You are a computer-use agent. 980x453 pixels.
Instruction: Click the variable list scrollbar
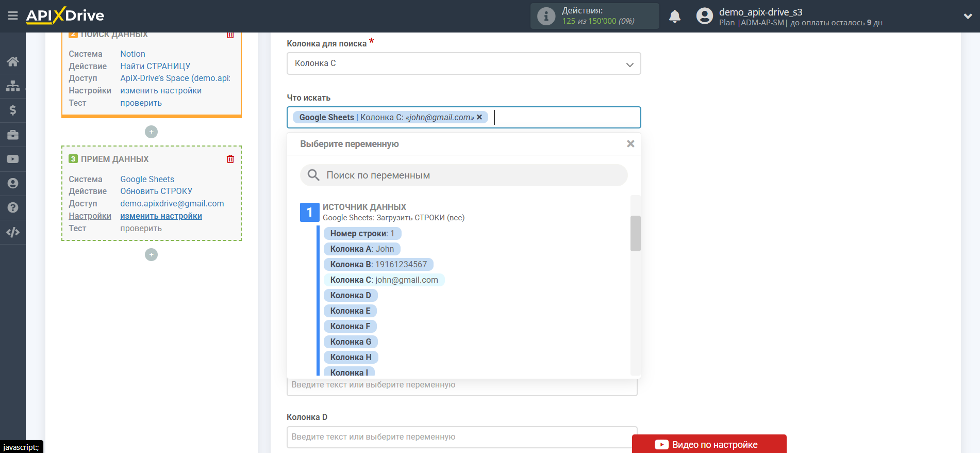(636, 233)
